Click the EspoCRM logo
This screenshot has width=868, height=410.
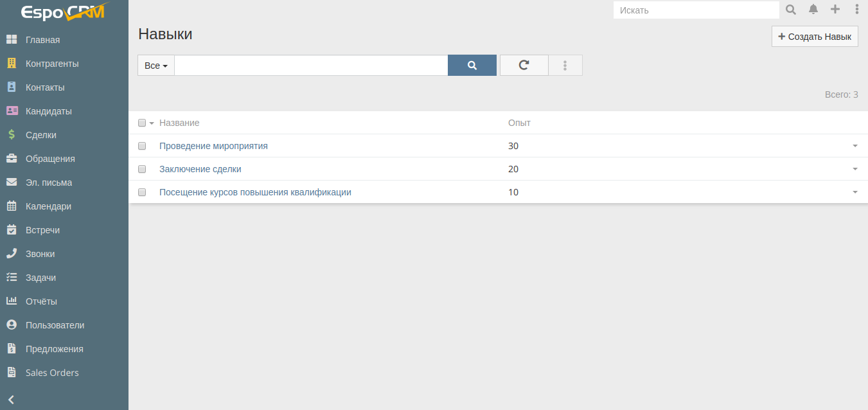(63, 12)
